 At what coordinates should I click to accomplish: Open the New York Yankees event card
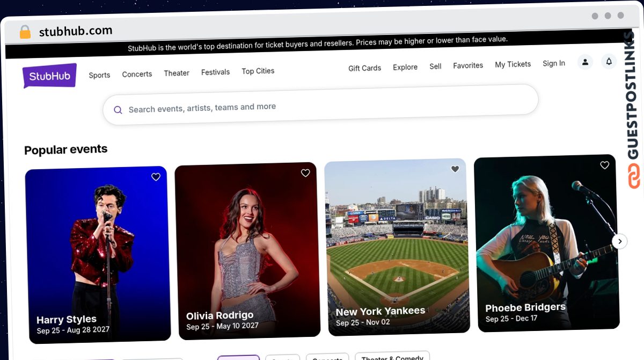click(397, 247)
